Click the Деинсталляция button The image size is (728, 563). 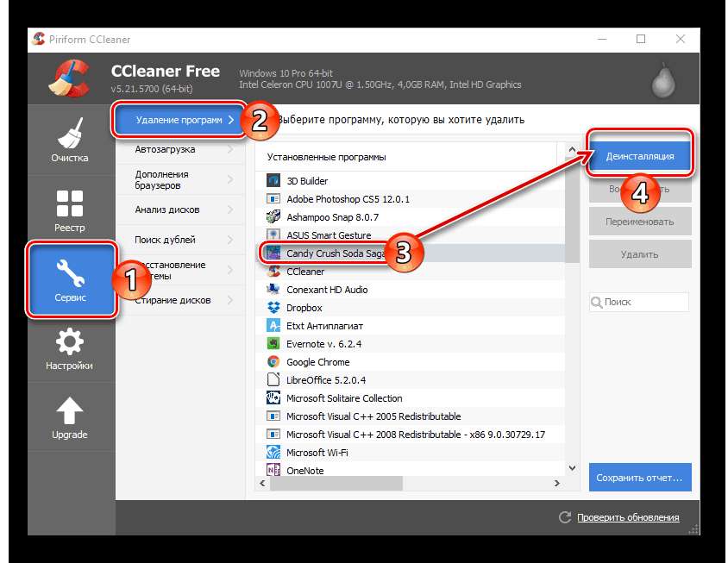[x=640, y=158]
